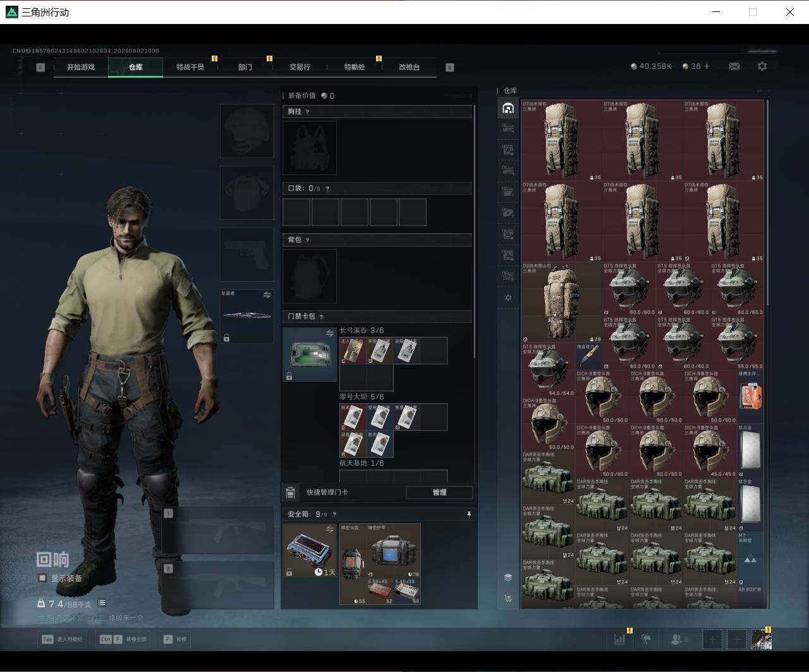Click the empty chest rig slot under 胸挂
Image resolution: width=809 pixels, height=672 pixels.
(309, 148)
